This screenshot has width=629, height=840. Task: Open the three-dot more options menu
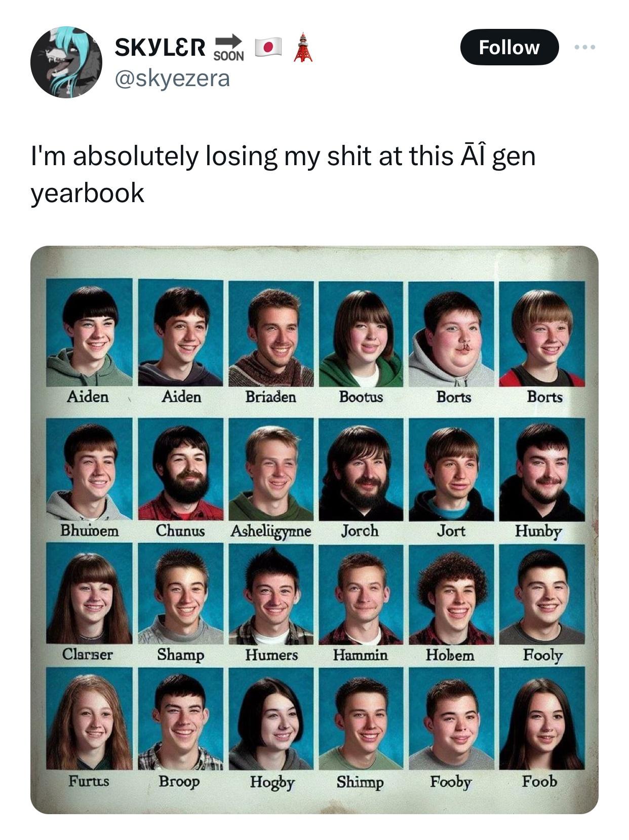(x=585, y=47)
